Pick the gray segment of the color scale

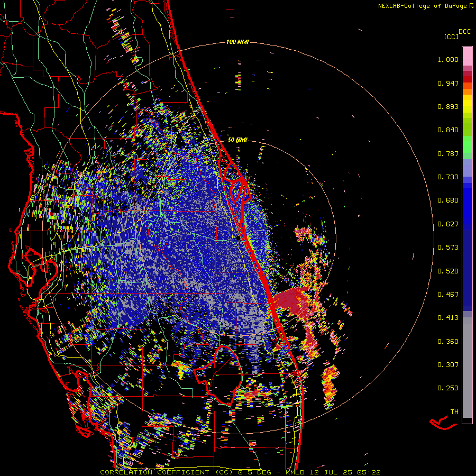coord(467,368)
